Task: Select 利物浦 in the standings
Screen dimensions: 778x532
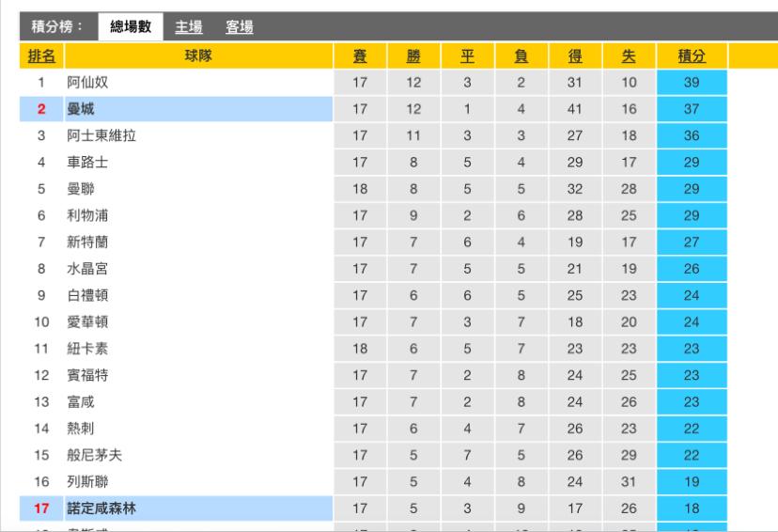Action: coord(87,215)
